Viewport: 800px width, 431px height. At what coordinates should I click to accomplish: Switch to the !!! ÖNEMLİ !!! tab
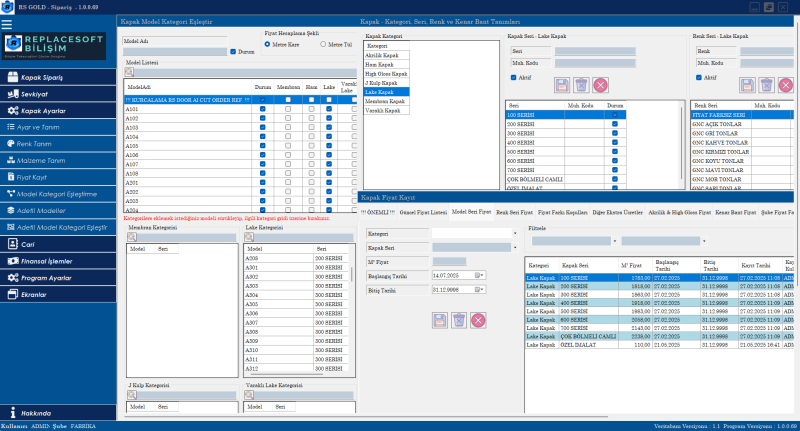(378, 212)
